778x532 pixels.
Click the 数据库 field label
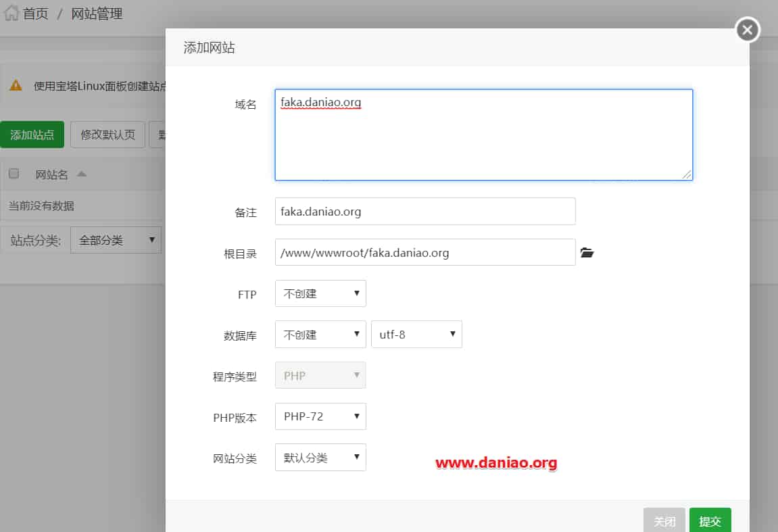[240, 336]
